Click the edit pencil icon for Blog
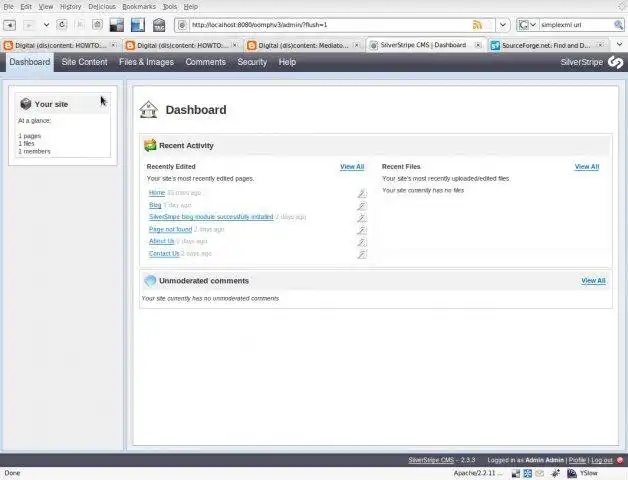The image size is (628, 480). tap(362, 206)
